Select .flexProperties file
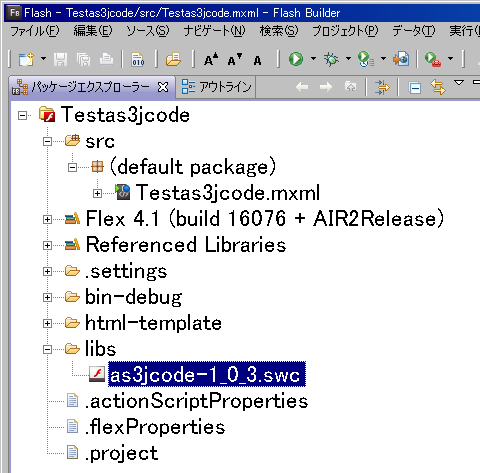This screenshot has width=480, height=473. click(155, 427)
